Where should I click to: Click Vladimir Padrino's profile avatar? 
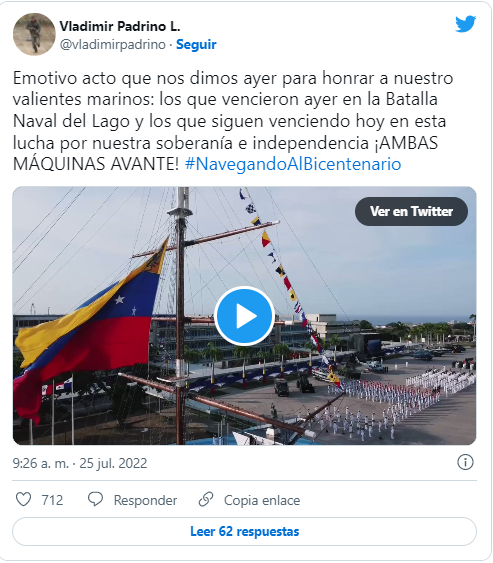(x=34, y=34)
